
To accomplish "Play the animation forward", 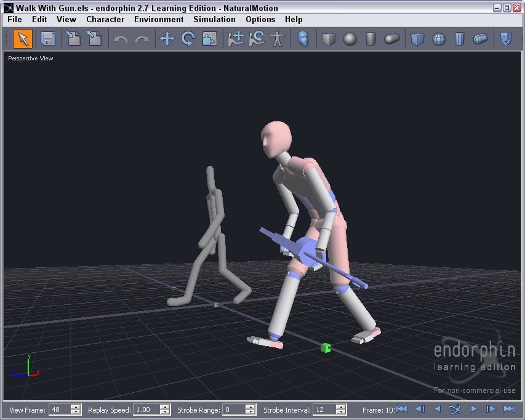I will pyautogui.click(x=474, y=409).
